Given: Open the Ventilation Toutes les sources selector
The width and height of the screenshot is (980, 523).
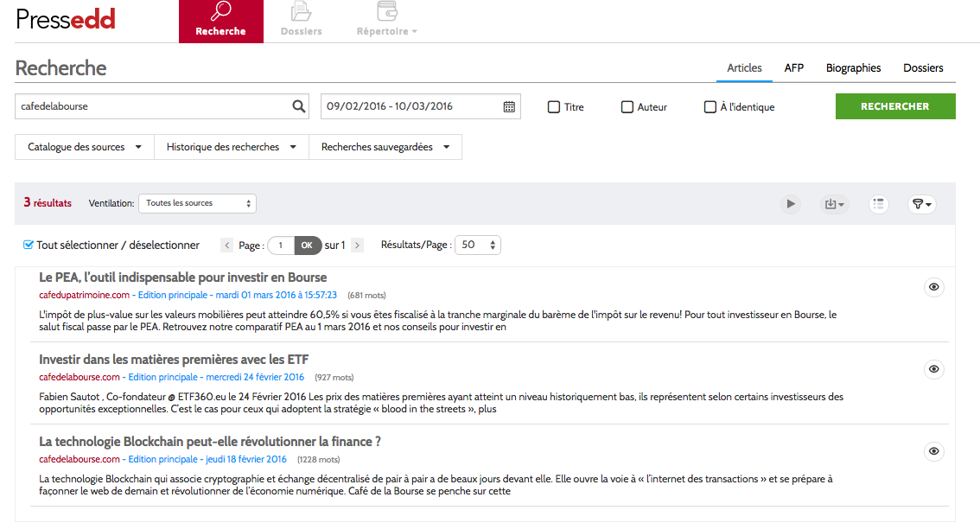Looking at the screenshot, I should click(x=198, y=203).
